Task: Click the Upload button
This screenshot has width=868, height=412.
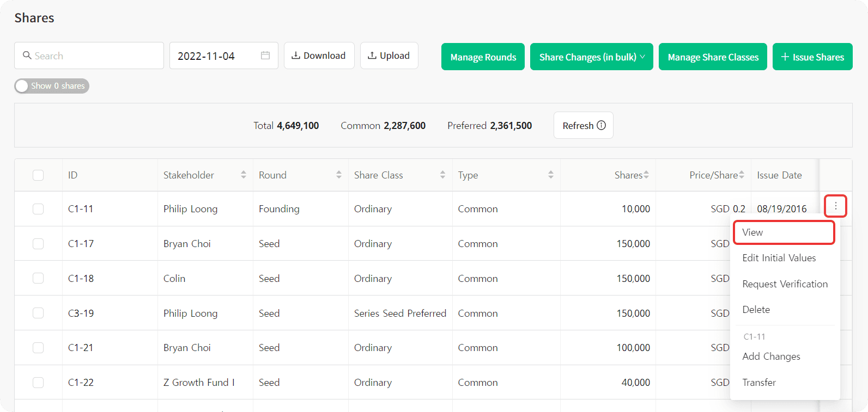Action: [389, 56]
